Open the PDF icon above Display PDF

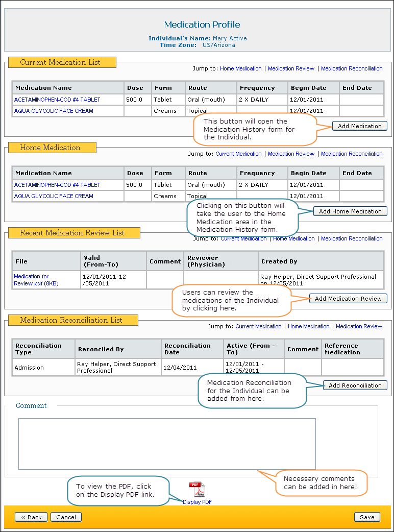197,490
